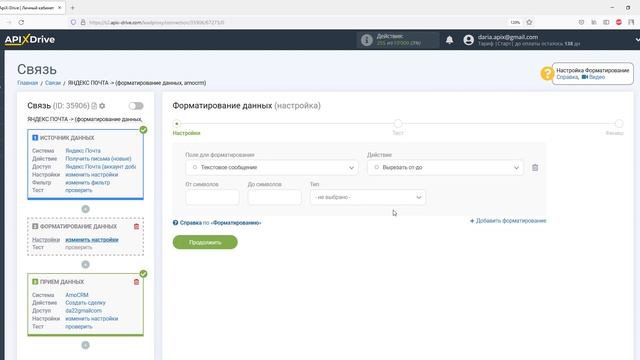Click the info icon beside Действия
Viewport: 640px width, 360px height.
point(367,40)
